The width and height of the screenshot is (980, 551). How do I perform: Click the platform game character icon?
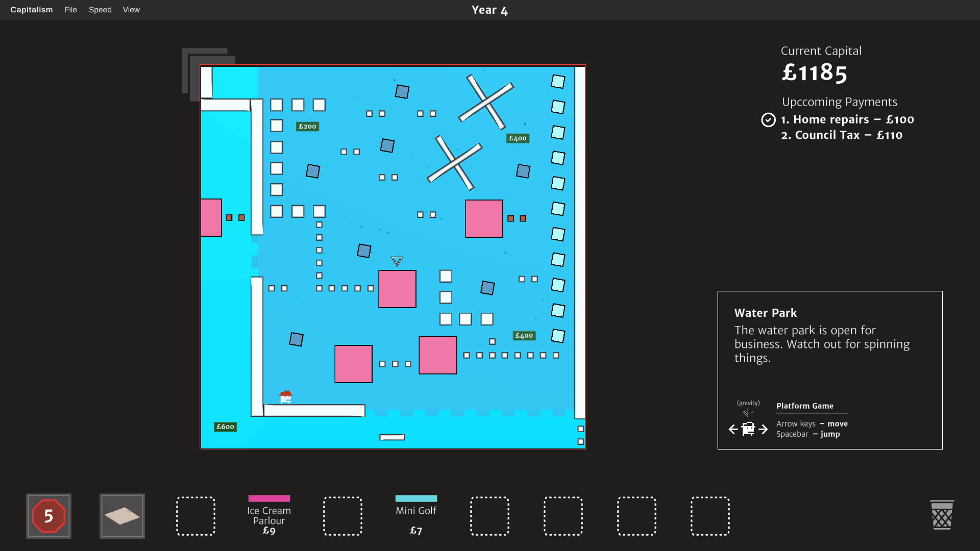click(x=748, y=429)
